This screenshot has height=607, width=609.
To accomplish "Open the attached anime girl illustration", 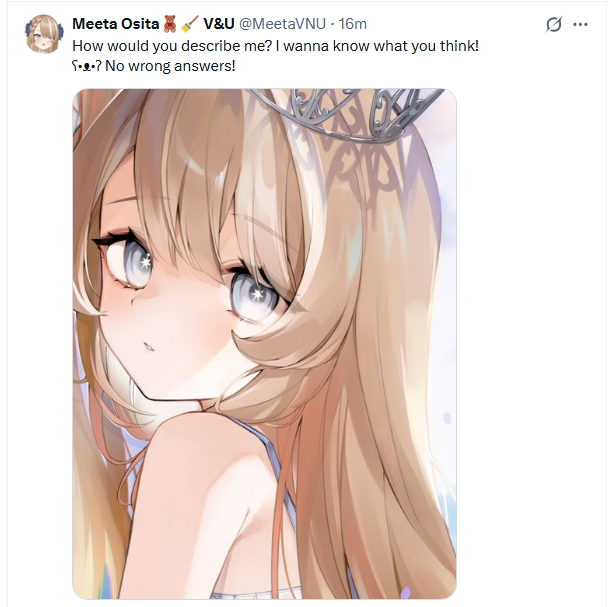I will (x=264, y=344).
